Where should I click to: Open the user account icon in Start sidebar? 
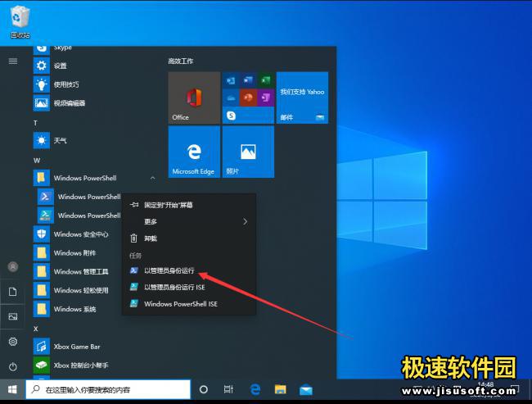click(13, 266)
